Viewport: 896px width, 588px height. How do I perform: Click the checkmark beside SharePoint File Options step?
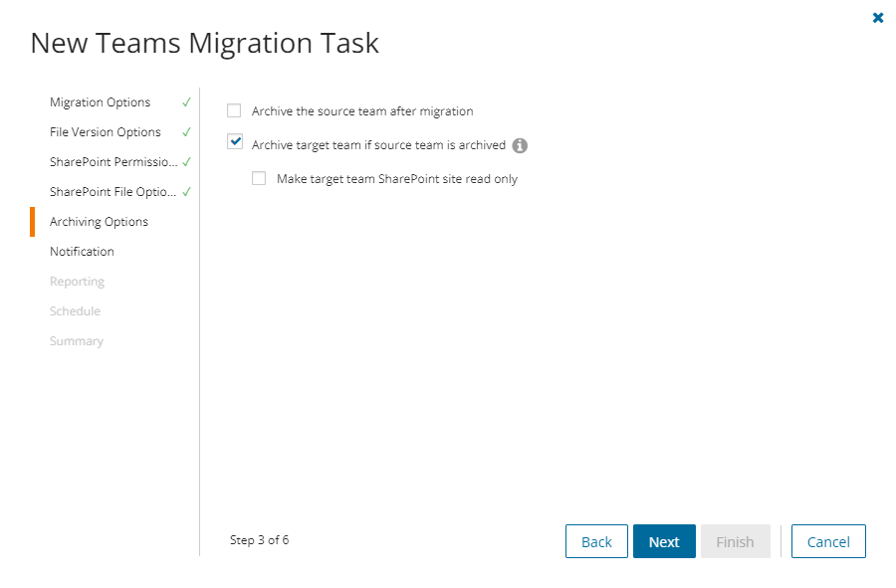(x=186, y=192)
